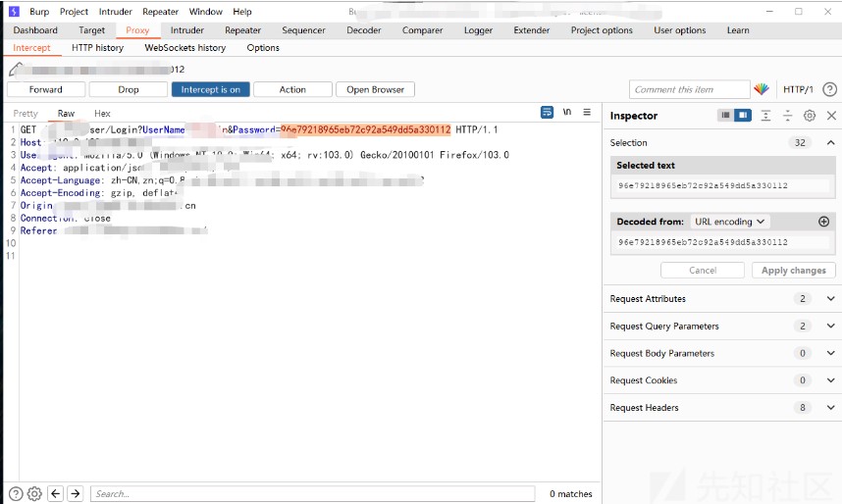Open the Burp menu

coord(39,11)
